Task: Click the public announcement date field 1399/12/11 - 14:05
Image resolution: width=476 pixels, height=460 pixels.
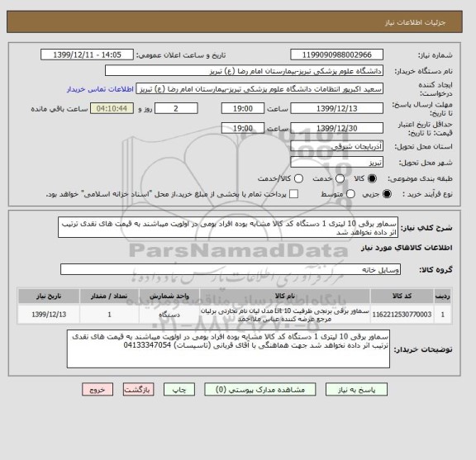Action: (x=87, y=55)
